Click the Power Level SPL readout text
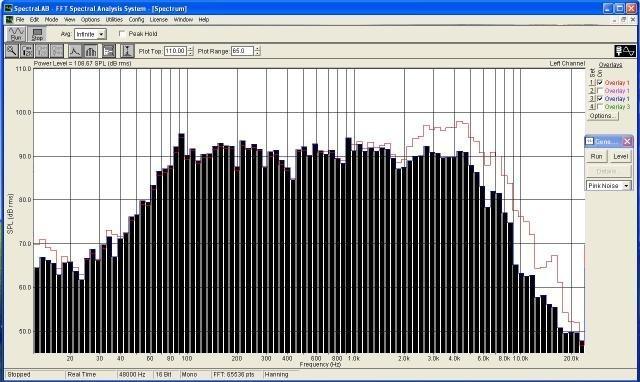Screen dimensions: 640x382 [x=82, y=64]
